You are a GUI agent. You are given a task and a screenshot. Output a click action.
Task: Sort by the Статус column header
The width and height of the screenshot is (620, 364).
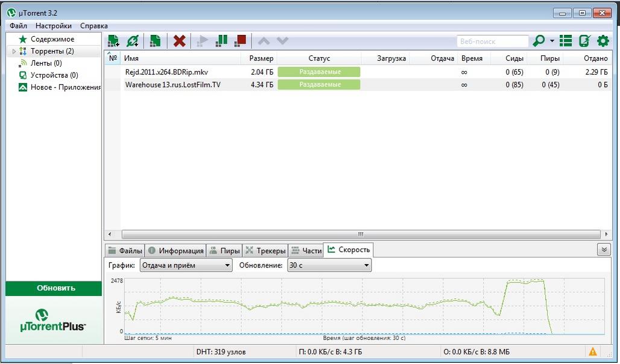pyautogui.click(x=319, y=58)
